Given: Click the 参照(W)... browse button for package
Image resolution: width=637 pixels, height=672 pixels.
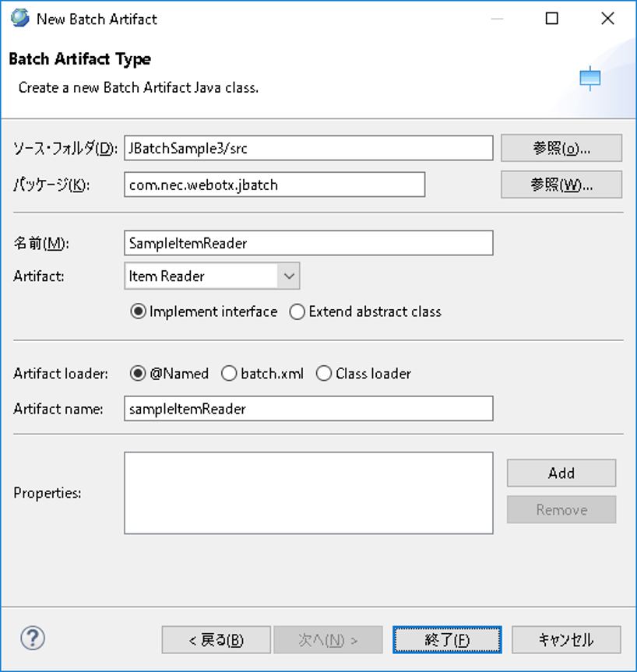Looking at the screenshot, I should tap(561, 185).
